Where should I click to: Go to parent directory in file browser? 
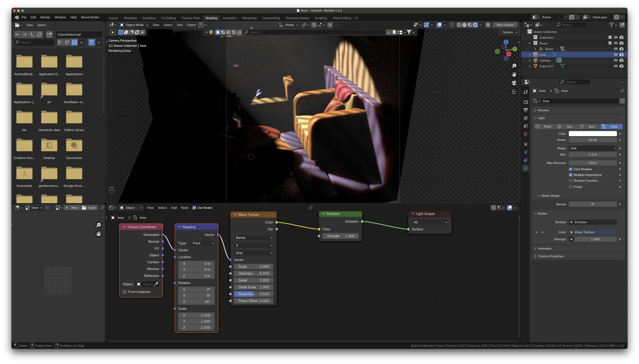[x=32, y=34]
